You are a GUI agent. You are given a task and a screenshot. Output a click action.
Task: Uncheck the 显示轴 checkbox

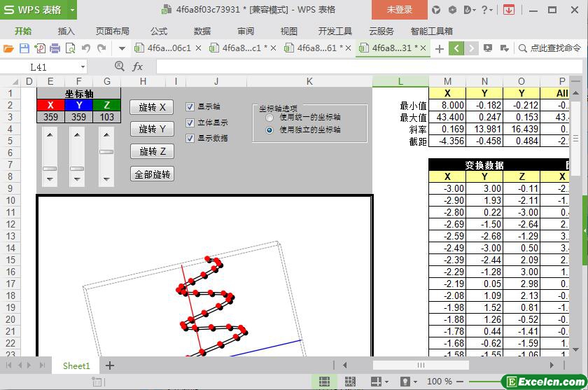[x=190, y=107]
